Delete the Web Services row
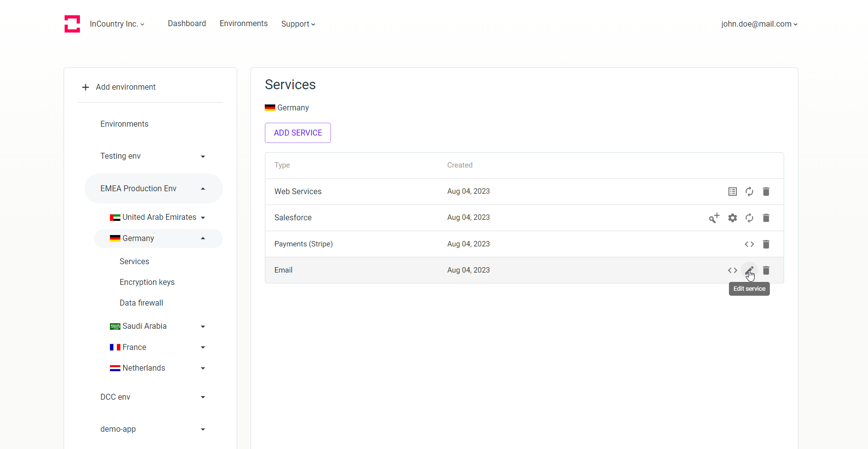Viewport: 868px width, 449px height. 766,192
